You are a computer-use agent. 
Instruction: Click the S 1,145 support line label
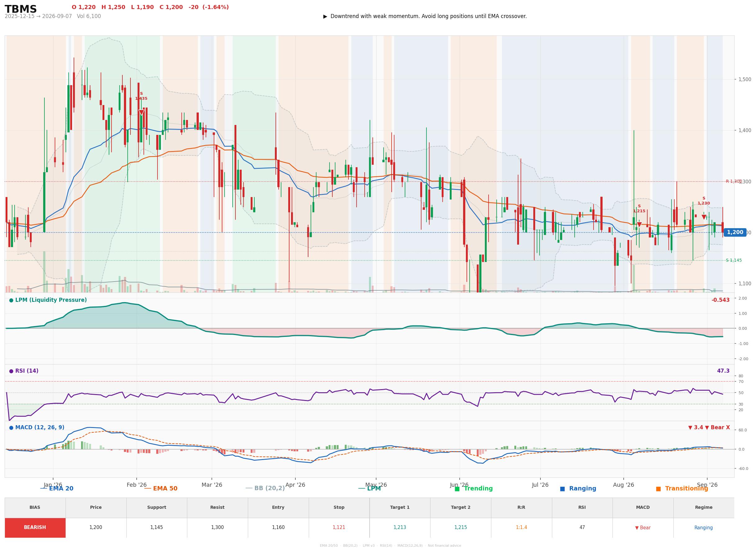734,260
